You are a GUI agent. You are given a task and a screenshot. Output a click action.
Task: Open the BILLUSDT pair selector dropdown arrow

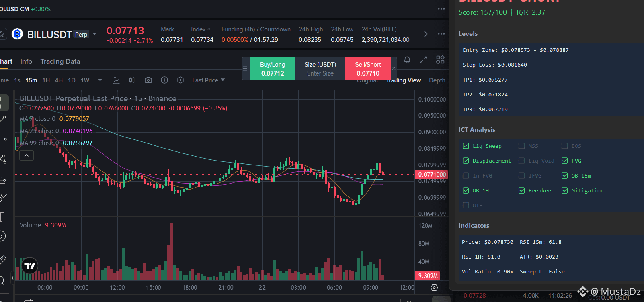(x=94, y=34)
